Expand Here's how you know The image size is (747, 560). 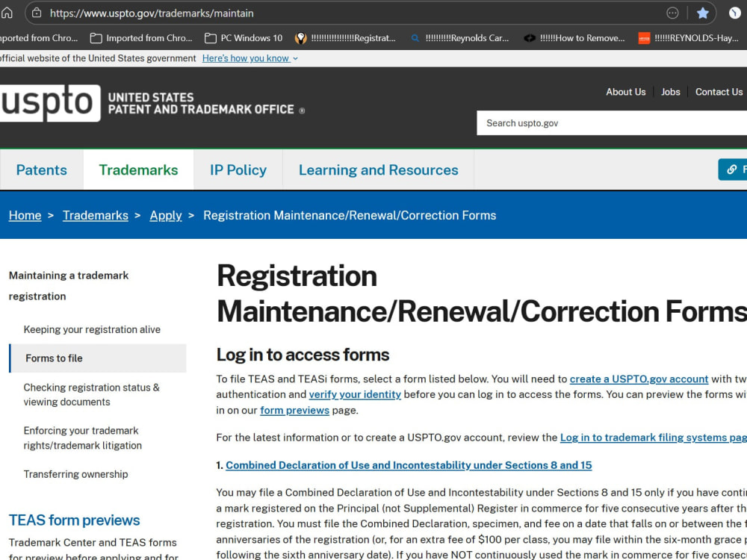click(250, 58)
